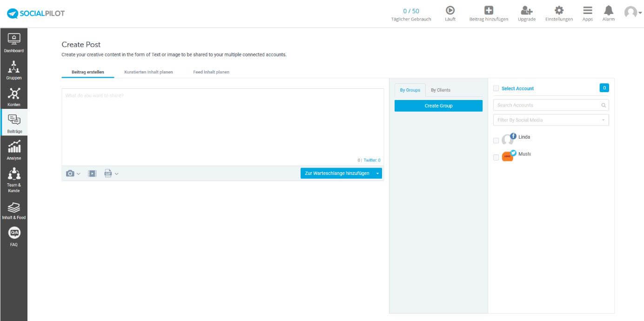
Task: Click Linda's Facebook account avatar
Action: click(509, 139)
